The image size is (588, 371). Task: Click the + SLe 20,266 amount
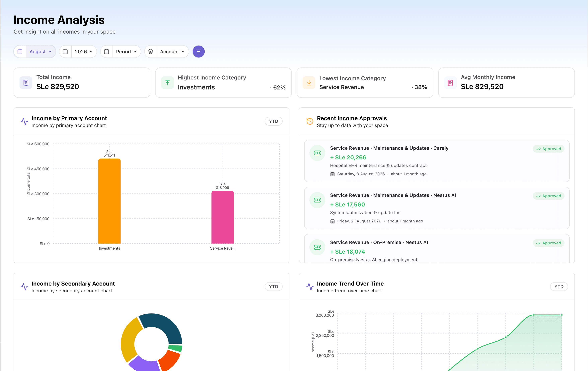click(x=348, y=157)
